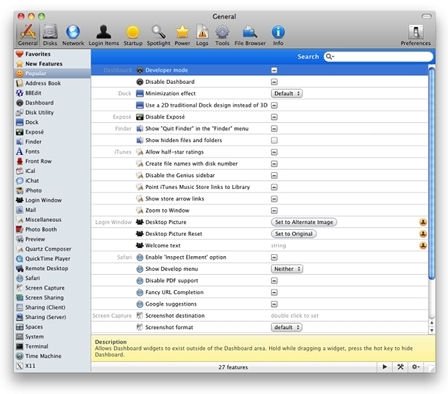Select the General toolbar icon

(28, 35)
